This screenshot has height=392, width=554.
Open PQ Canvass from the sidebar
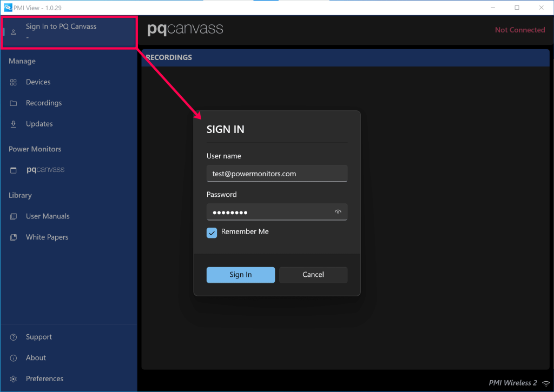(45, 170)
